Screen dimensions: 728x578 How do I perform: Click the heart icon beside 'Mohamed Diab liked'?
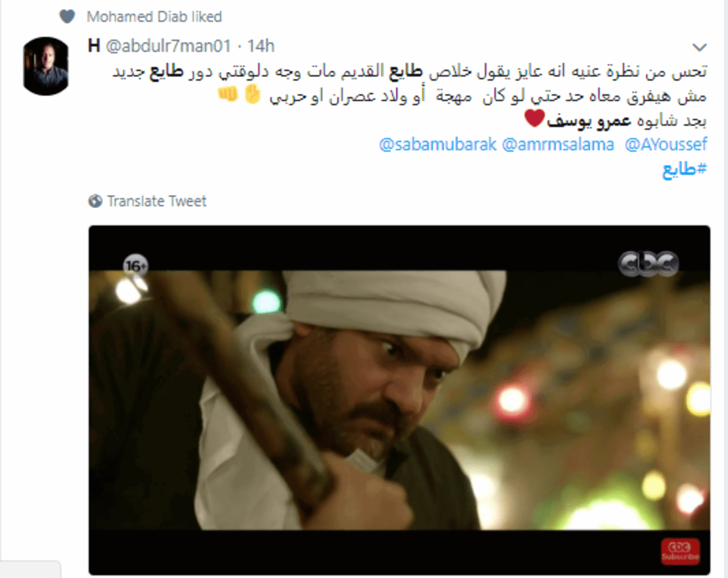tap(67, 16)
